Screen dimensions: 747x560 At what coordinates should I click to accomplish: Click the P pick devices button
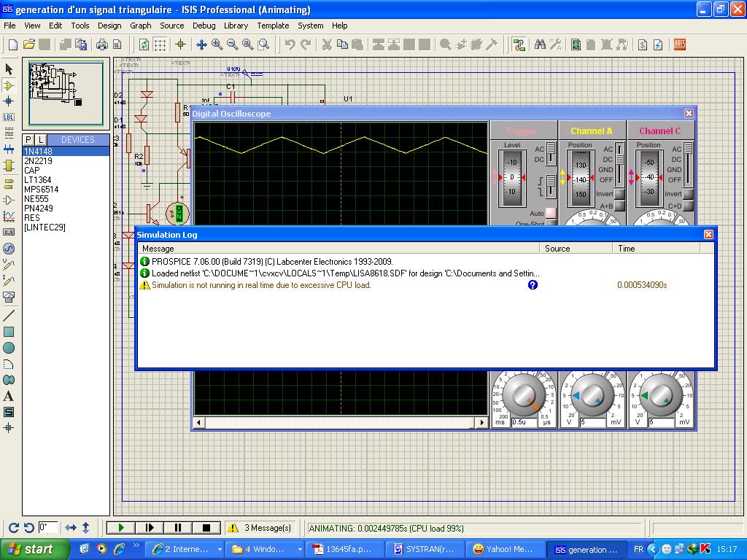click(x=28, y=139)
